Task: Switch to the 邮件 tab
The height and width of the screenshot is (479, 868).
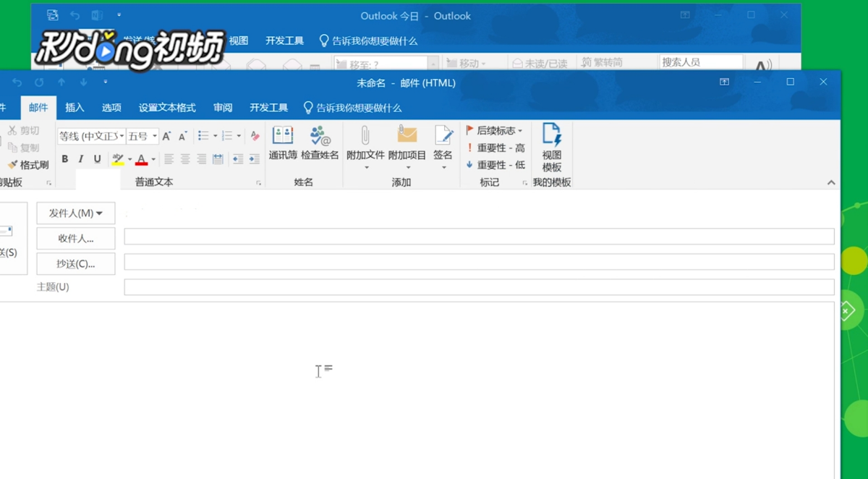Action: (38, 108)
